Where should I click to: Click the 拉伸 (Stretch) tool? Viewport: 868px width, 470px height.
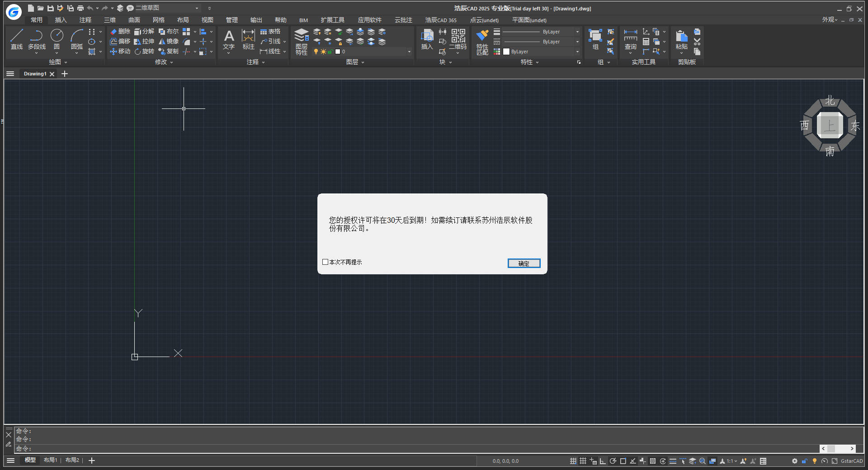(x=144, y=42)
